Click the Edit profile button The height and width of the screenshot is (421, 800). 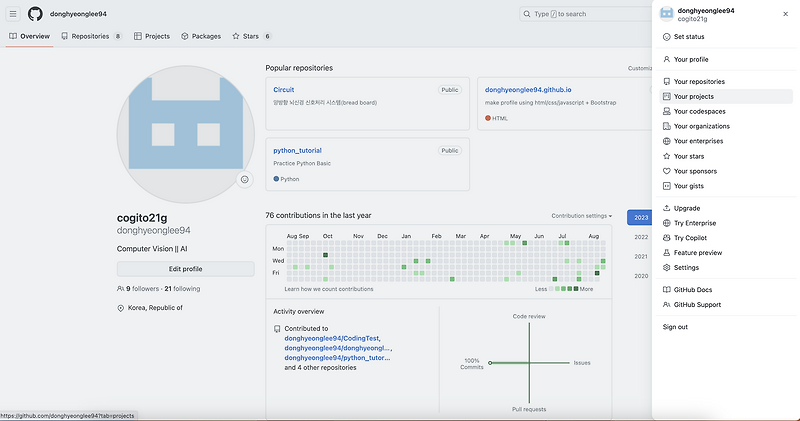coord(186,269)
